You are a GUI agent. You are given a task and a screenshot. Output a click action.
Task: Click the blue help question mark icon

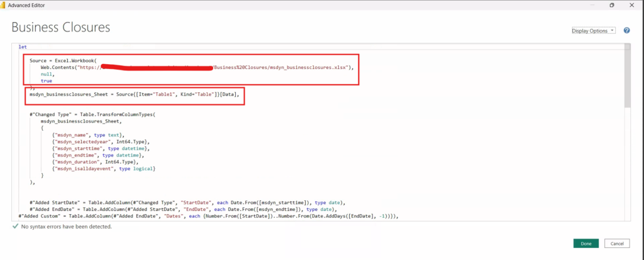(x=626, y=30)
